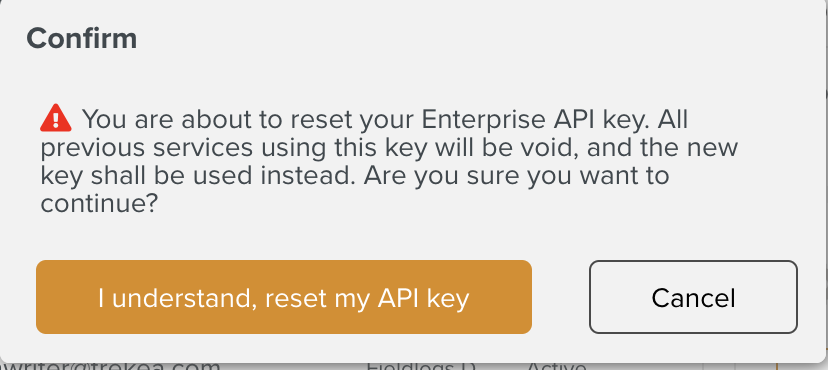The width and height of the screenshot is (828, 370).
Task: Click 'Are you sure you want to' text
Action: [x=516, y=176]
